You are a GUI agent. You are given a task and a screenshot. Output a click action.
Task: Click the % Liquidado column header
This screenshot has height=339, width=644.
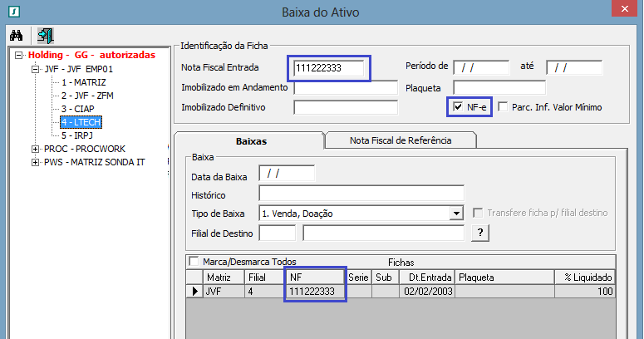pyautogui.click(x=585, y=278)
